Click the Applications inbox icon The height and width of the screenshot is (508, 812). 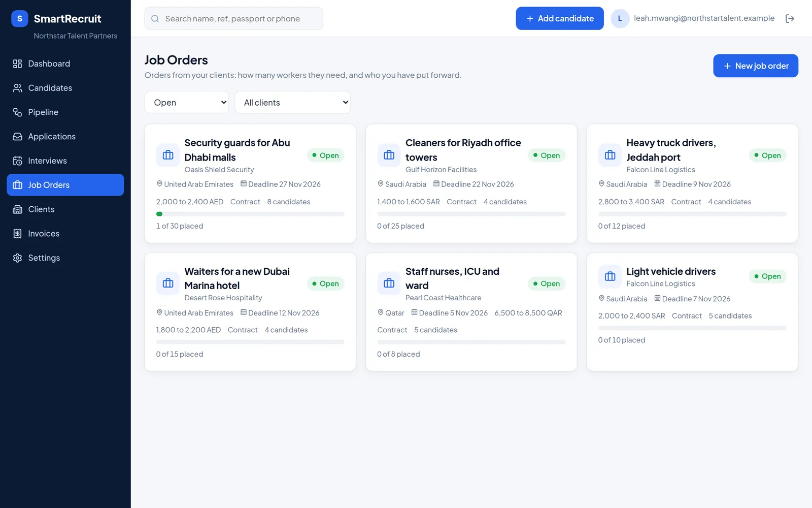coord(17,137)
